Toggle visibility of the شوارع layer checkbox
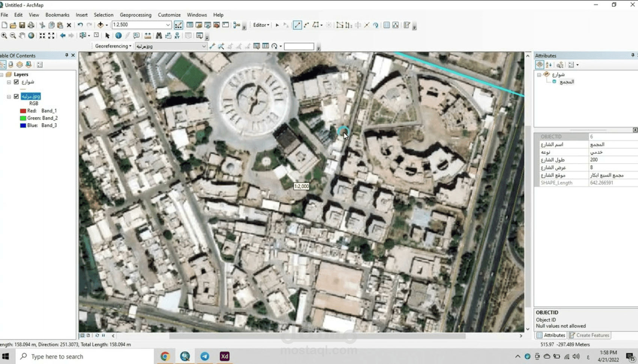The width and height of the screenshot is (638, 364). pos(16,82)
